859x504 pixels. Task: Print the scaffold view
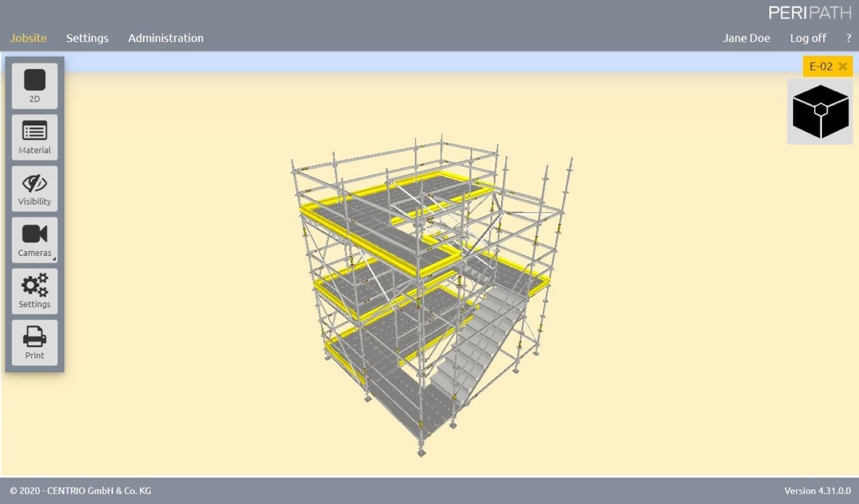click(x=34, y=343)
